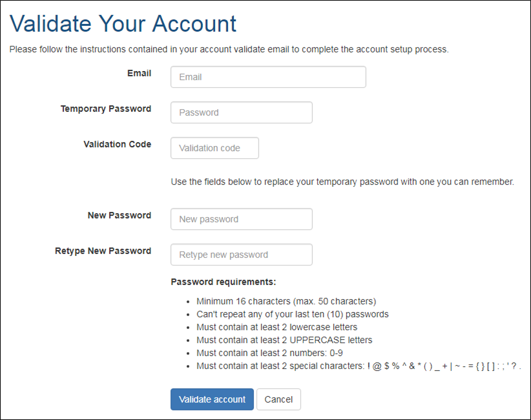Screen dimensions: 531x420
Task: Click the New Password label
Action: pyautogui.click(x=119, y=215)
